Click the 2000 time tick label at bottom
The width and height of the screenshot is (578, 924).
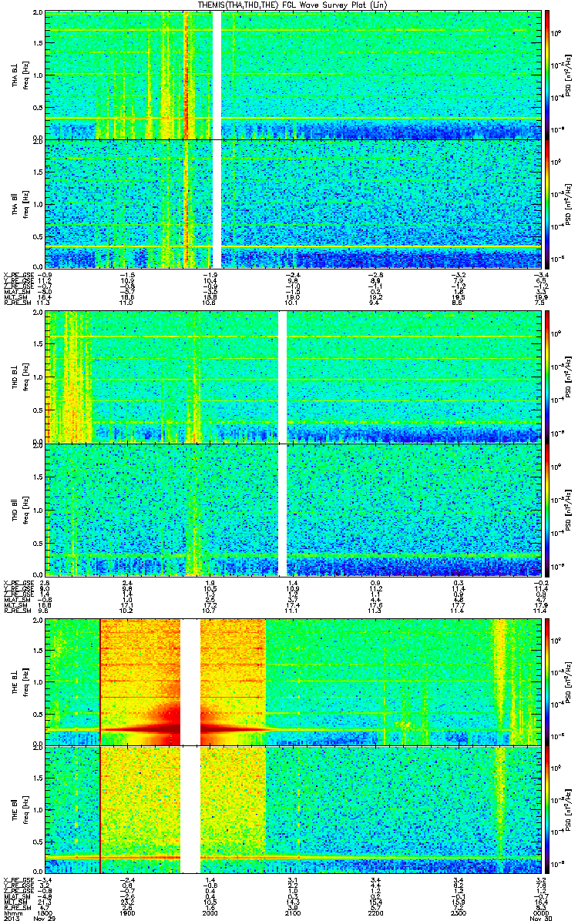(210, 912)
